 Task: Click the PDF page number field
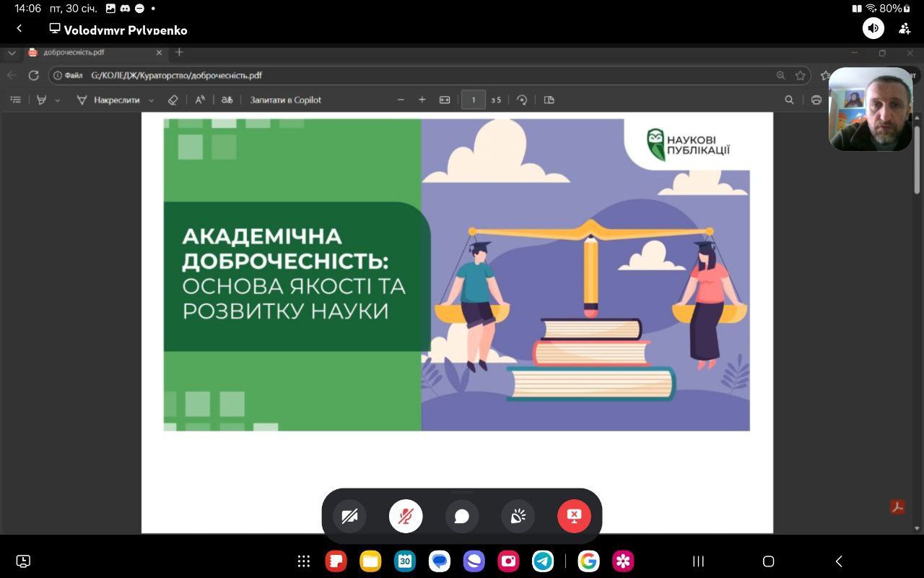pyautogui.click(x=473, y=100)
